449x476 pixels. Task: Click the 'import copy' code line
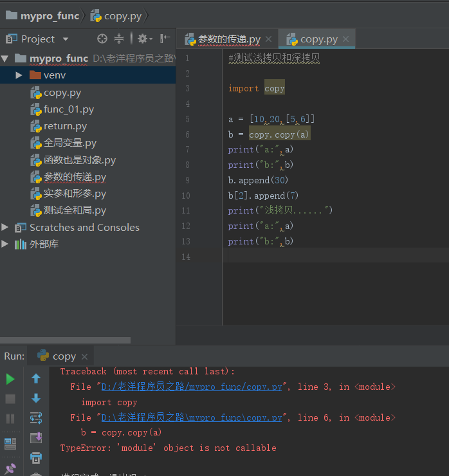tap(256, 88)
